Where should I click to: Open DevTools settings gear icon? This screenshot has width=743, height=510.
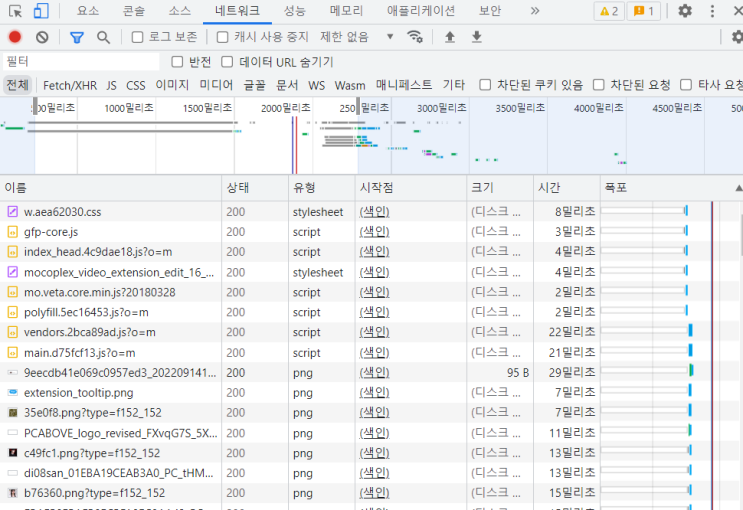[x=685, y=11]
